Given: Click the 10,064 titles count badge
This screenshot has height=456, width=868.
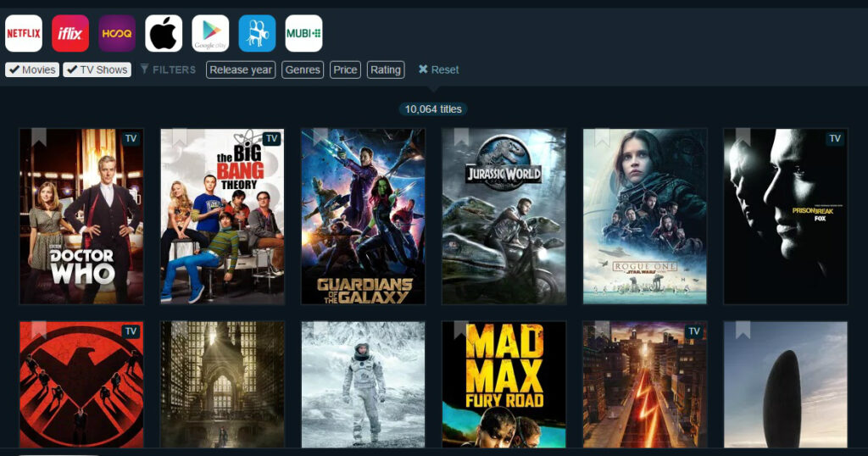Looking at the screenshot, I should pos(433,109).
